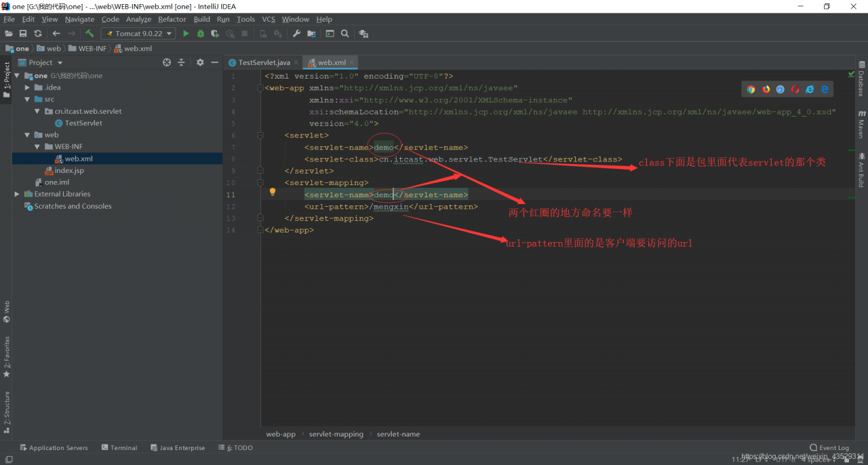Image resolution: width=868 pixels, height=465 pixels.
Task: Click the Save All toolbar icon
Action: point(23,33)
